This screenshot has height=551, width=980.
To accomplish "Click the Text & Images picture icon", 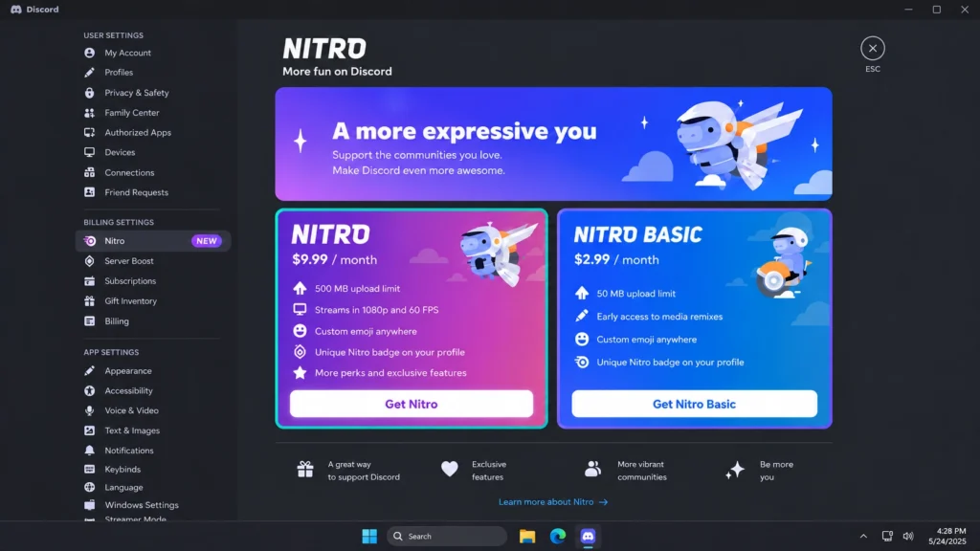I will (89, 431).
